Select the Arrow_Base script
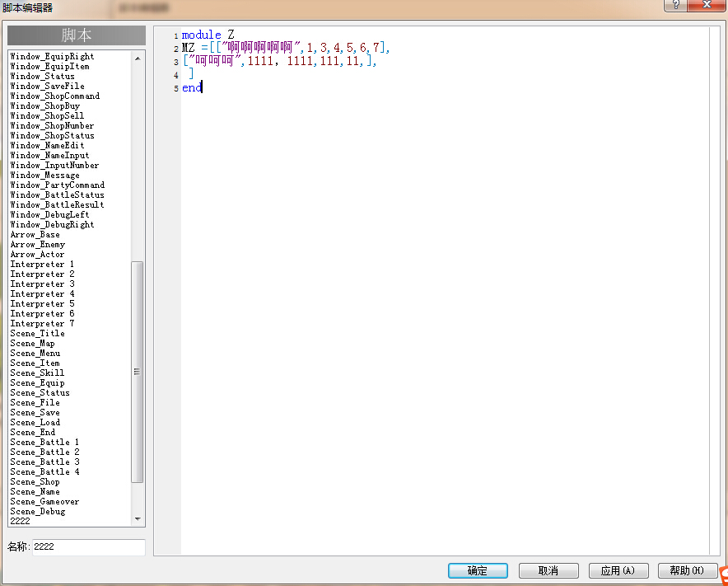 [35, 235]
